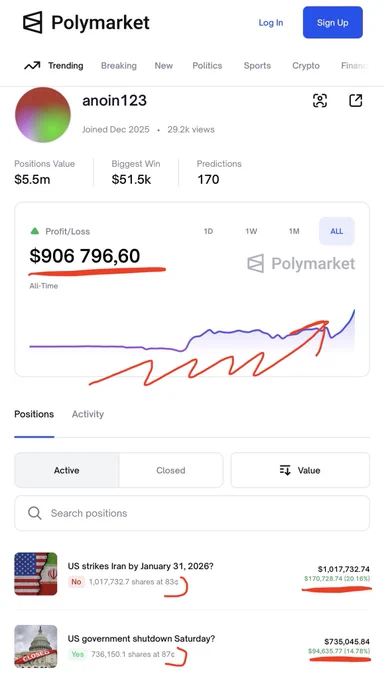
Task: Click the search magnifier icon
Action: tap(35, 513)
